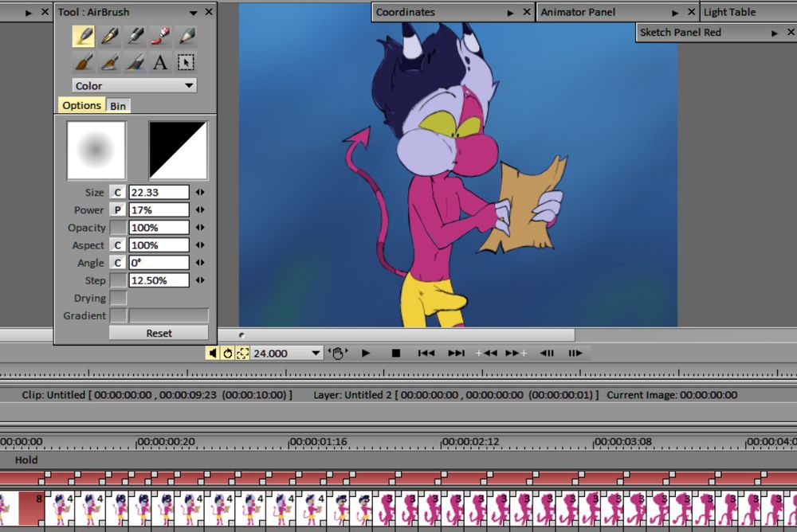The image size is (797, 532).
Task: Select the red frame thumbnail labeled 8
Action: tap(32, 508)
